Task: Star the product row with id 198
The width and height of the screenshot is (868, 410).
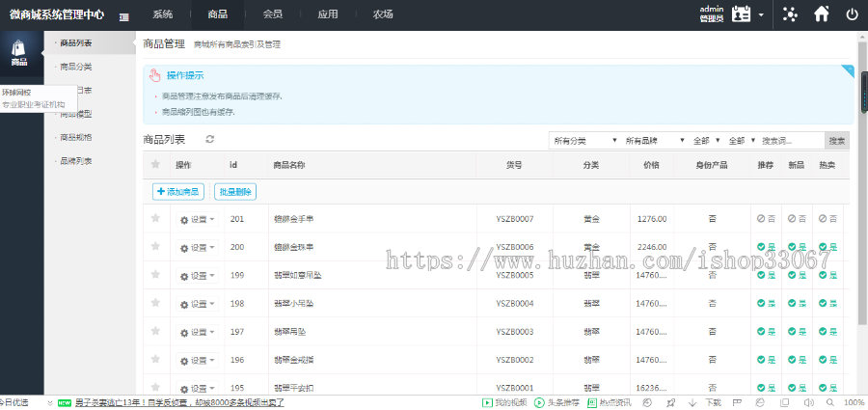Action: coord(155,303)
